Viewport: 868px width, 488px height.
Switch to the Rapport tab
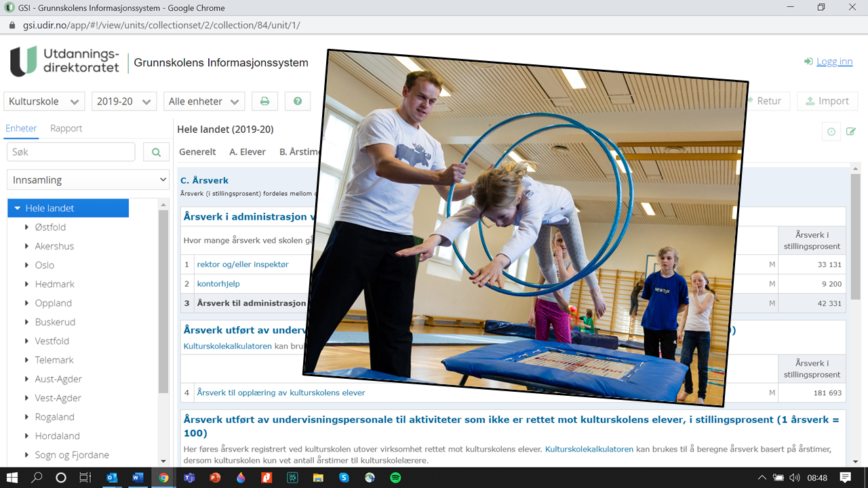coord(66,128)
